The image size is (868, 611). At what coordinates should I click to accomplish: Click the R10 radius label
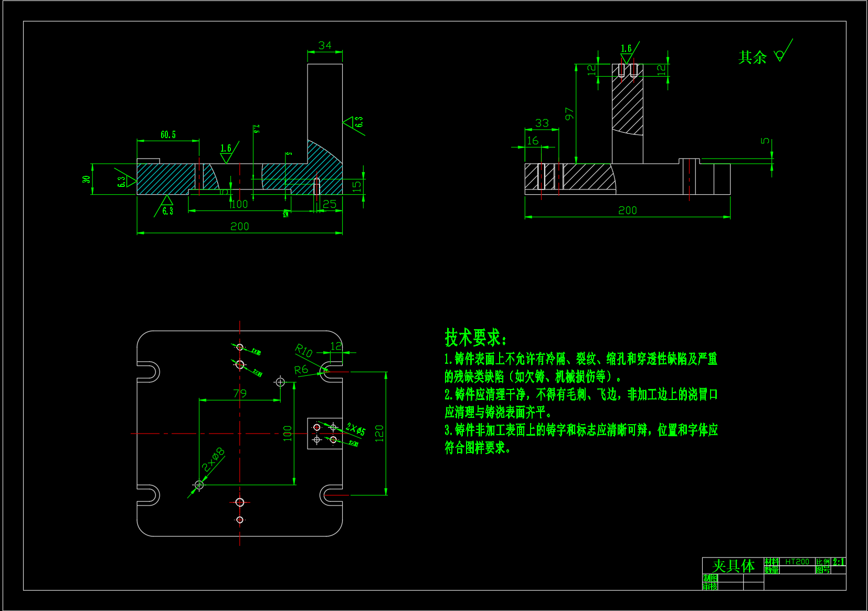303,350
